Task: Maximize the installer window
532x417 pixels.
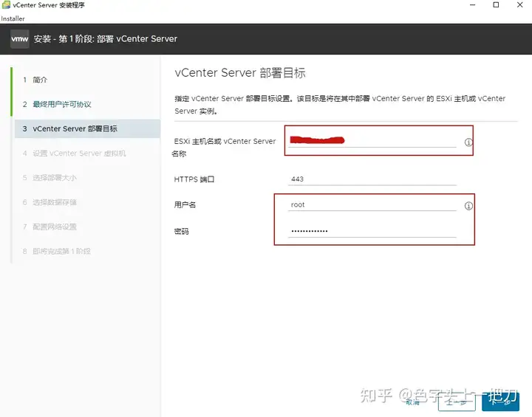Action: click(x=496, y=4)
